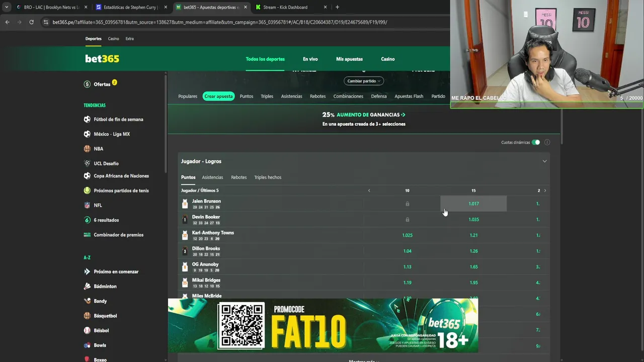The height and width of the screenshot is (362, 644).
Task: Open browser tab list dropdown arrow
Action: click(6, 7)
